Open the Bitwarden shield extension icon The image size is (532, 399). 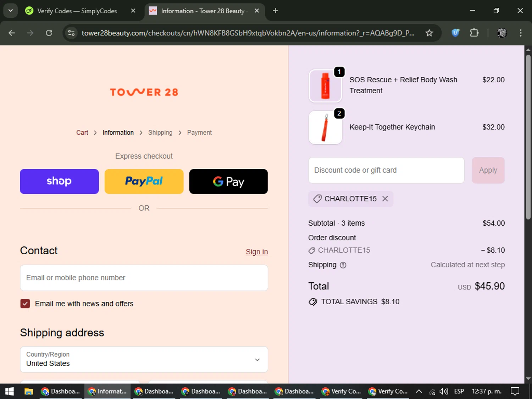tap(455, 33)
